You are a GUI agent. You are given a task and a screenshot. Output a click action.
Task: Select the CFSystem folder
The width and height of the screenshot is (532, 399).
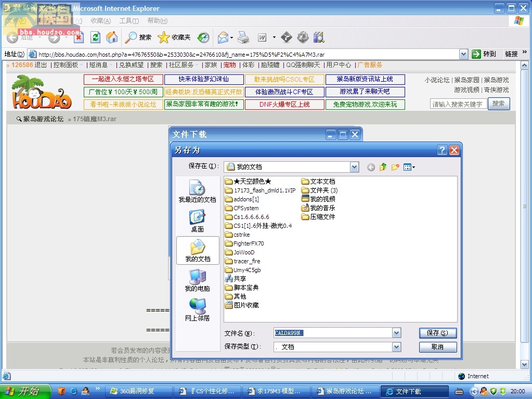click(242, 208)
